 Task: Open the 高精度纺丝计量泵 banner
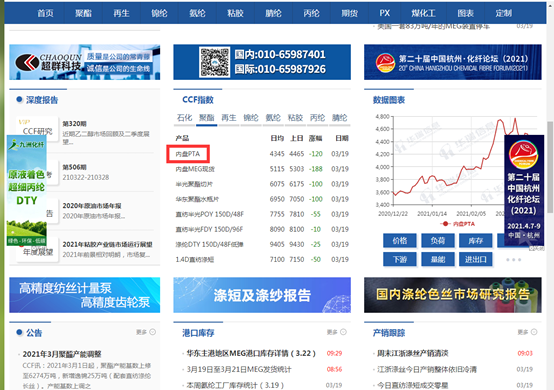pyautogui.click(x=84, y=295)
